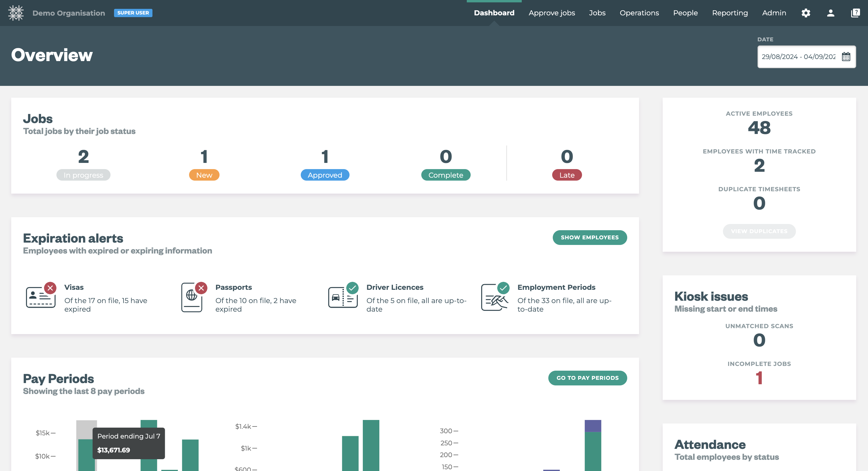The image size is (868, 471).
Task: Open the settings gear icon
Action: click(x=806, y=13)
